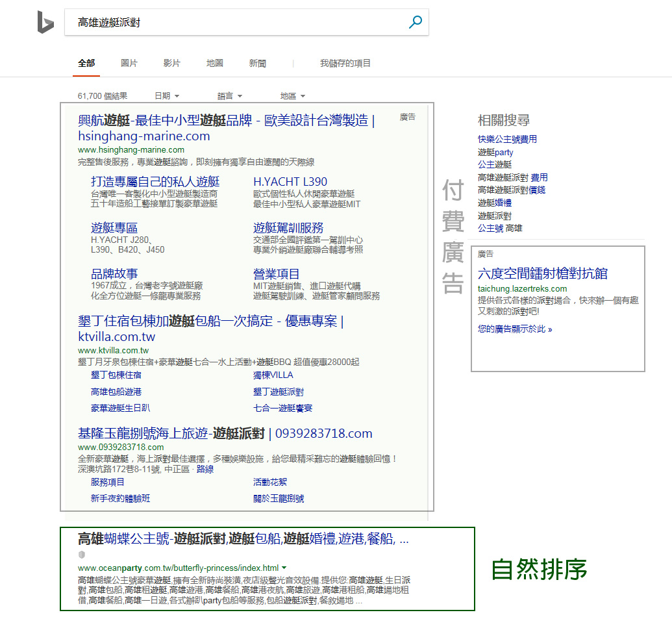Open the 高雄蝴蝶公主號 organic result title
672x617 pixels.
point(243,538)
